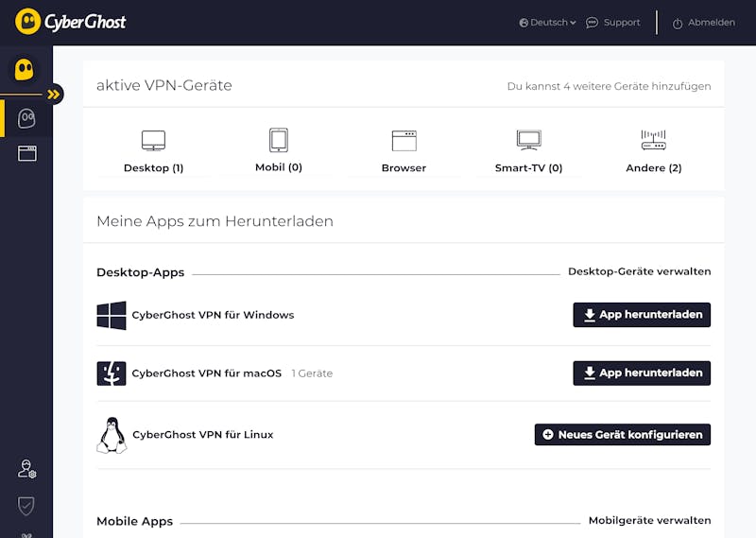Select the Andere (2) router category
Viewport: 756px width, 538px height.
[x=654, y=151]
